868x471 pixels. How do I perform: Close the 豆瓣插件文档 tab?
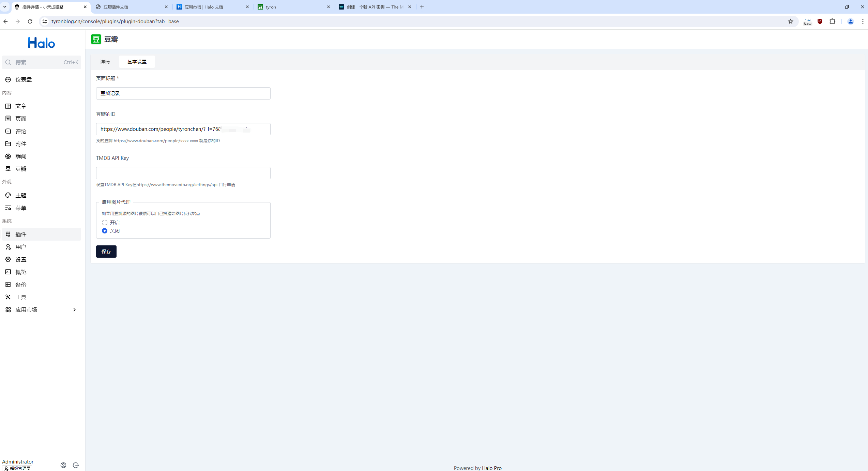[x=166, y=7]
